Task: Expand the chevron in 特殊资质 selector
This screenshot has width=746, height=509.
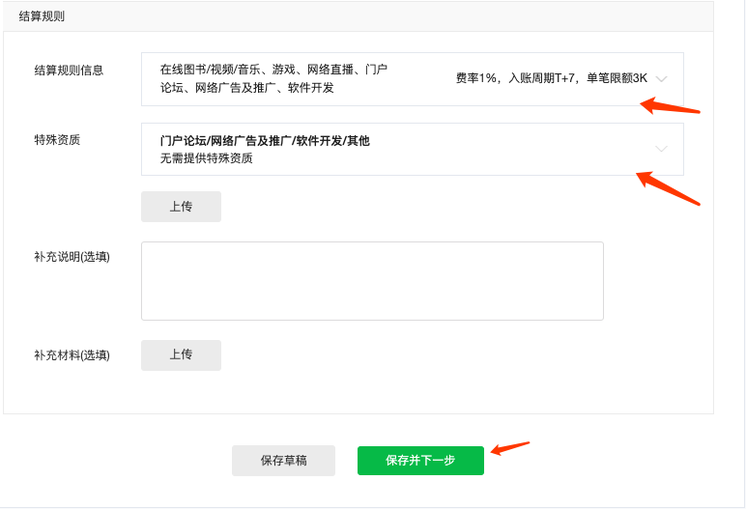Action: coord(661,149)
